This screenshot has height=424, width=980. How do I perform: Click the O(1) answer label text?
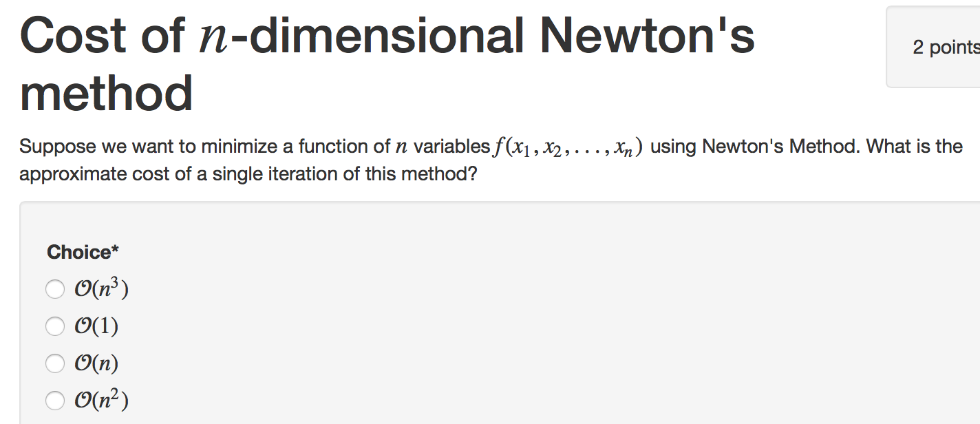[97, 326]
